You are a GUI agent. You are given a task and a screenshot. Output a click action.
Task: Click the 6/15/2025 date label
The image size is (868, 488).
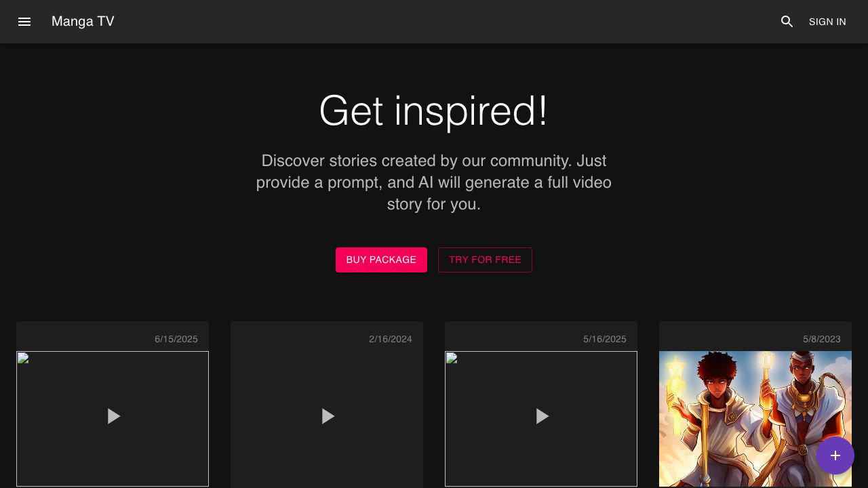tap(176, 339)
